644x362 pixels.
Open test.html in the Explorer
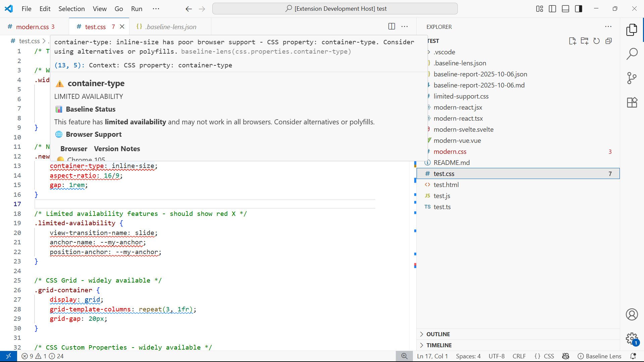pos(446,185)
